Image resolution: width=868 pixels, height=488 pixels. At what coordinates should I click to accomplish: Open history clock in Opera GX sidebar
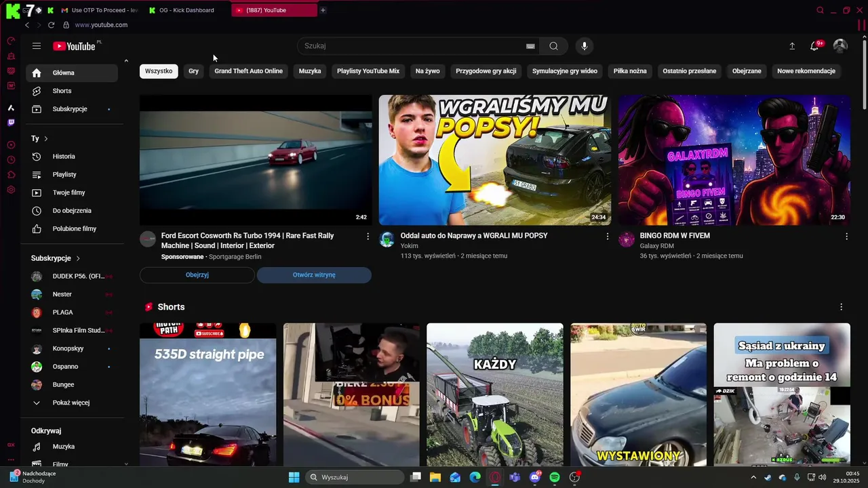pyautogui.click(x=11, y=160)
